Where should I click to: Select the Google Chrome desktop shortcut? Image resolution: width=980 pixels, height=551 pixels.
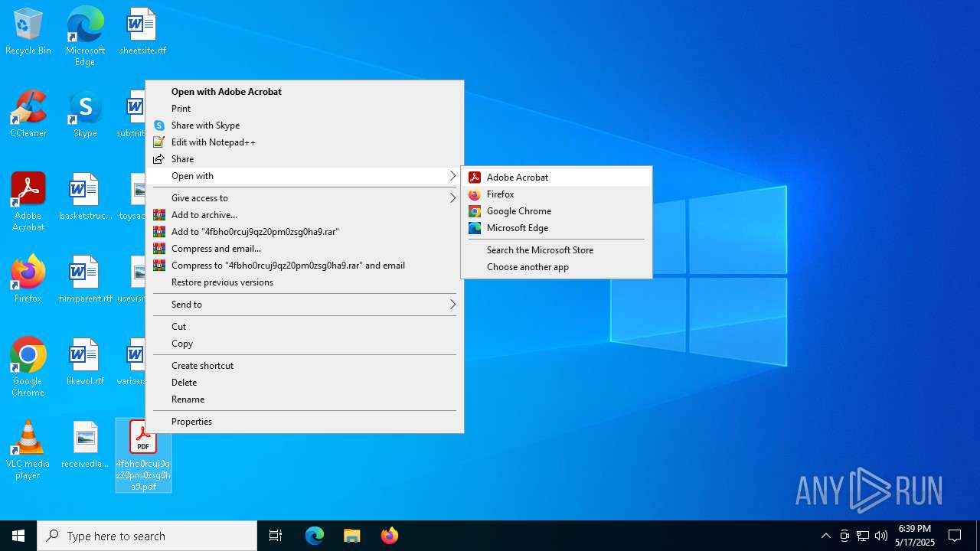click(28, 367)
